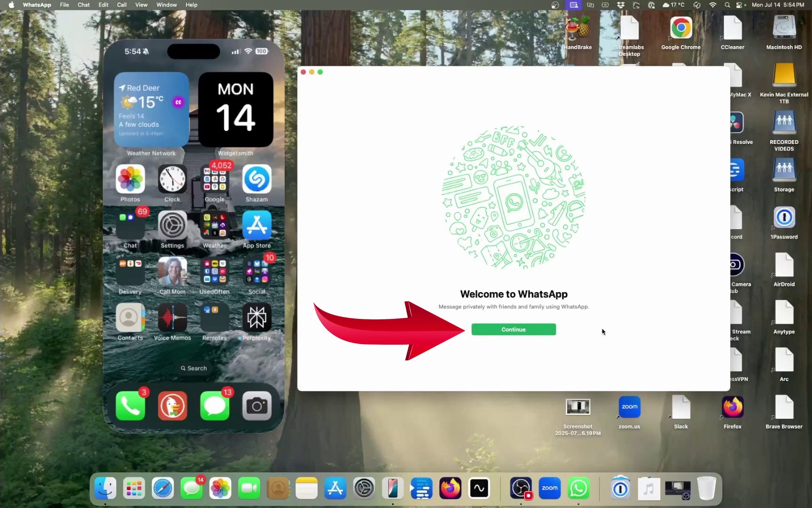812x508 pixels.
Task: Tap the Settings app on the iPhone
Action: pos(172,225)
